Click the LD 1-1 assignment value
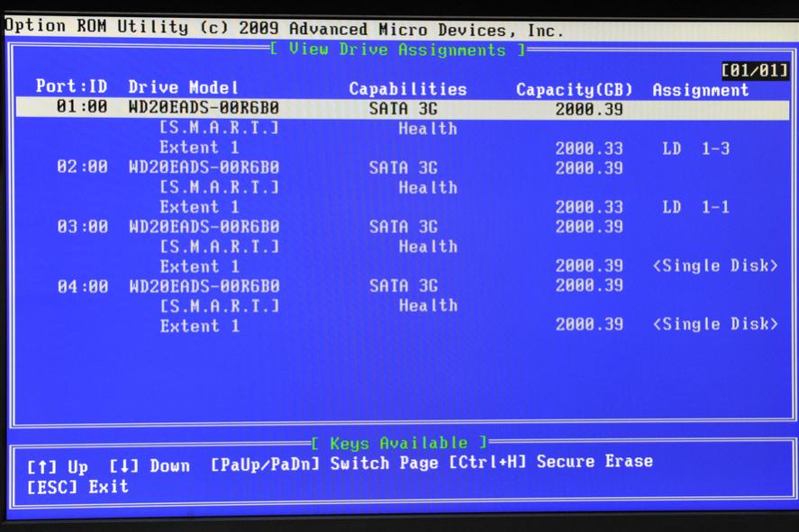This screenshot has height=532, width=799. 696,207
